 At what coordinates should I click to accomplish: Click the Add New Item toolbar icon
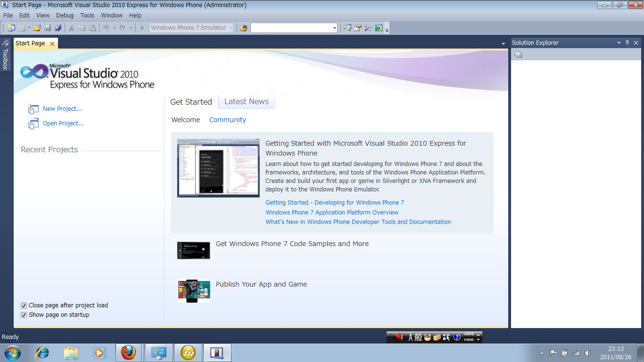click(22, 28)
